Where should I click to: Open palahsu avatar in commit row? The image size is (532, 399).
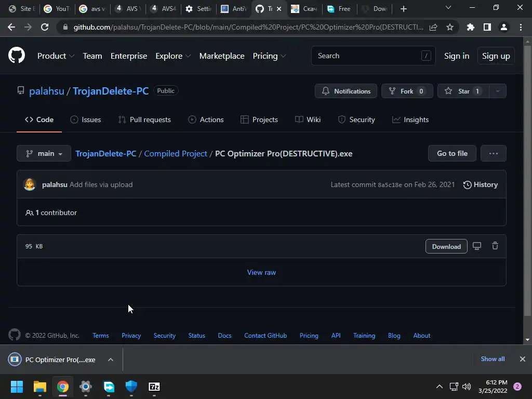click(30, 184)
